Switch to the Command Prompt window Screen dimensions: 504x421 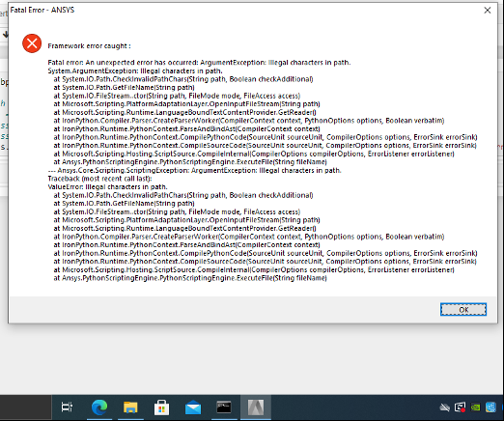pos(224,407)
